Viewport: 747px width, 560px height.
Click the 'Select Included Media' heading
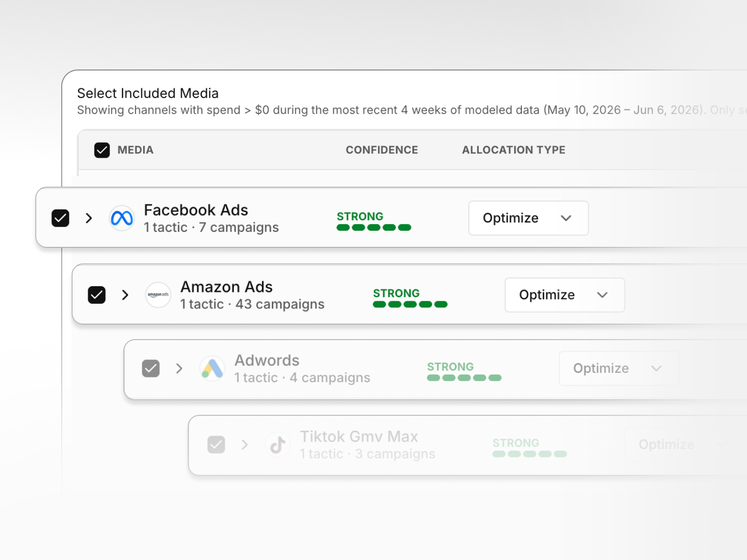tap(148, 93)
